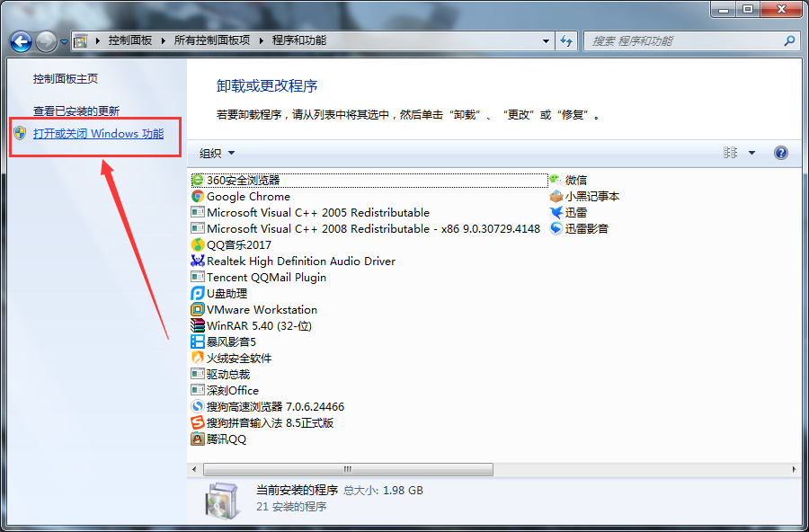This screenshot has width=809, height=532.
Task: Click the 迅雷 bird icon
Action: [556, 212]
